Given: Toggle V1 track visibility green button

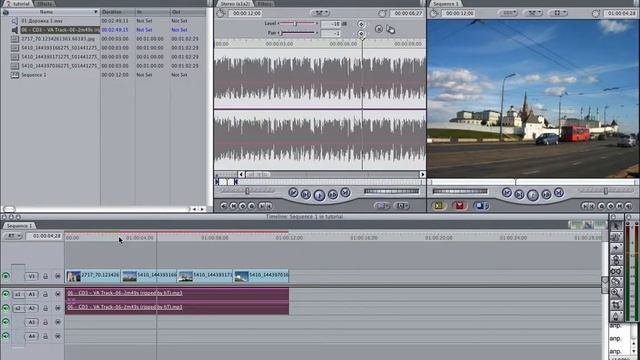Looking at the screenshot, I should [6, 276].
